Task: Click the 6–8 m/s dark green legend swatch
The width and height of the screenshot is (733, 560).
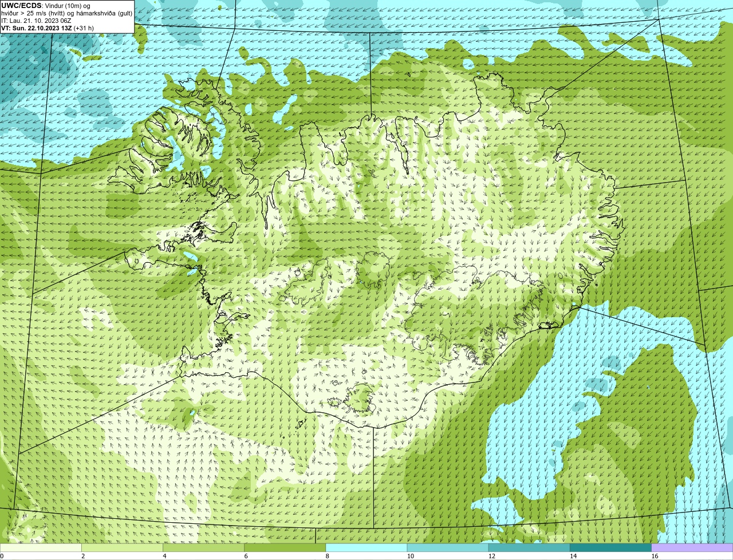Action: pos(285,547)
